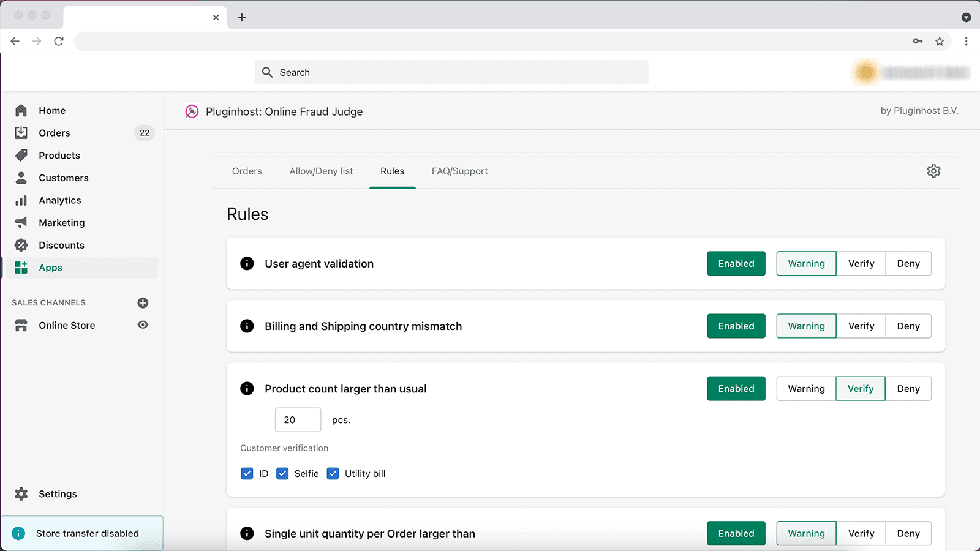Set User agent validation to Deny

(x=908, y=263)
